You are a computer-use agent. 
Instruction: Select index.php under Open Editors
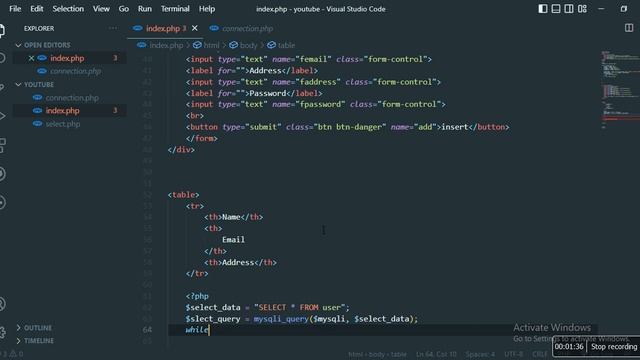[x=67, y=58]
